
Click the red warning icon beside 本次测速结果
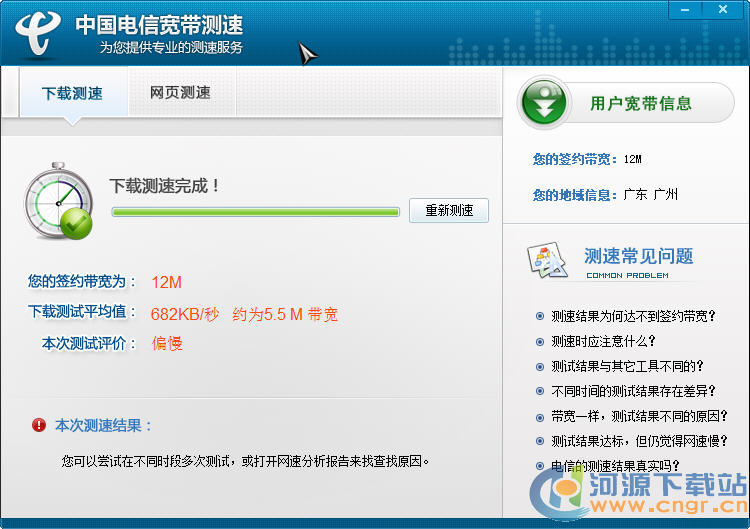point(39,425)
